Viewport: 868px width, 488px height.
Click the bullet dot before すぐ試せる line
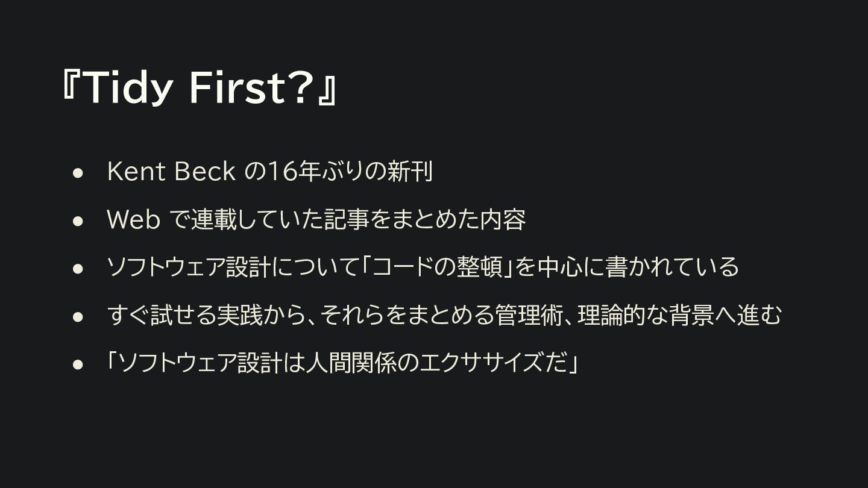pyautogui.click(x=77, y=316)
